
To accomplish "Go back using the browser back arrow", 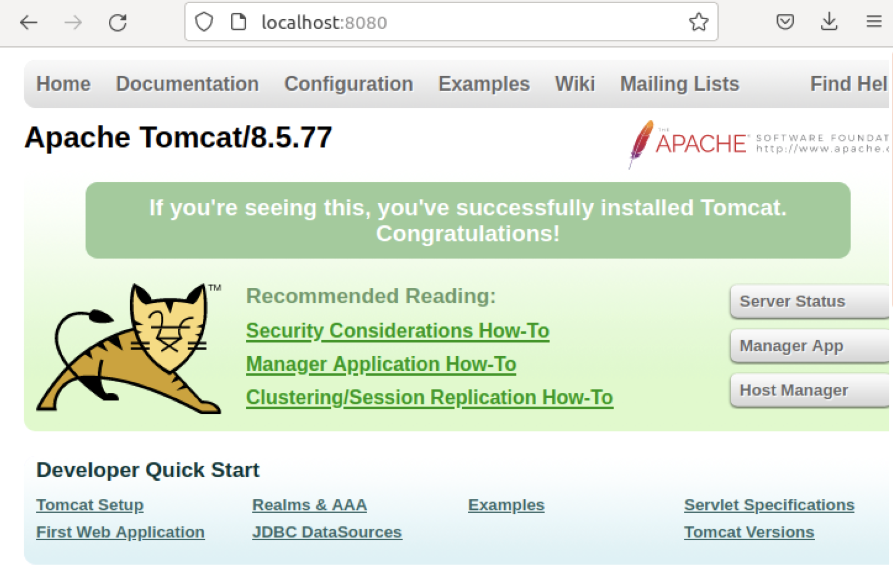I will [29, 22].
